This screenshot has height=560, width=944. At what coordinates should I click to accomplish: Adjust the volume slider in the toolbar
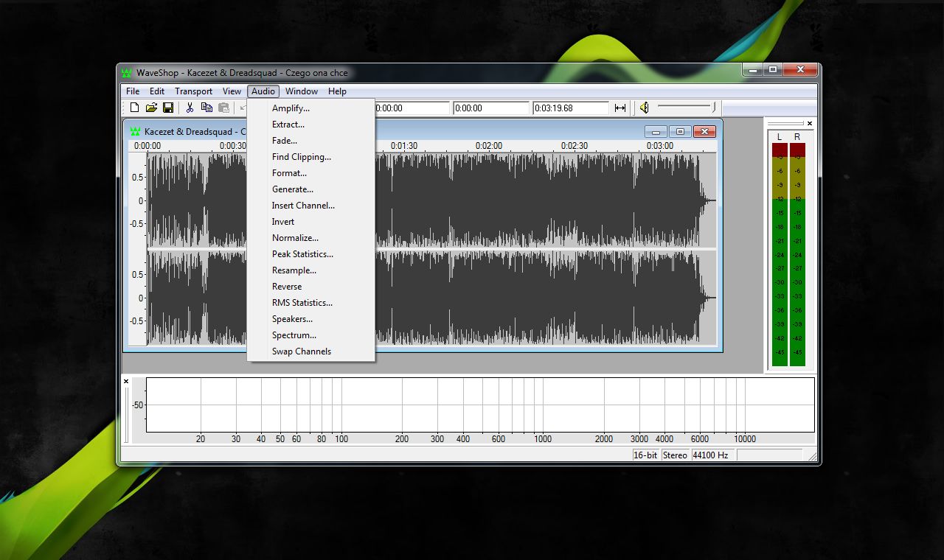pyautogui.click(x=687, y=108)
